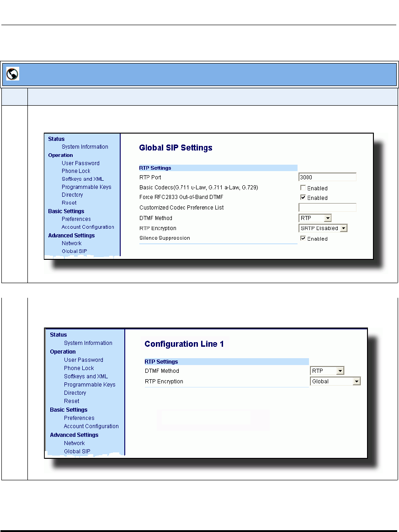
Task: Click the Customized Codec Preference List field
Action: click(327, 207)
